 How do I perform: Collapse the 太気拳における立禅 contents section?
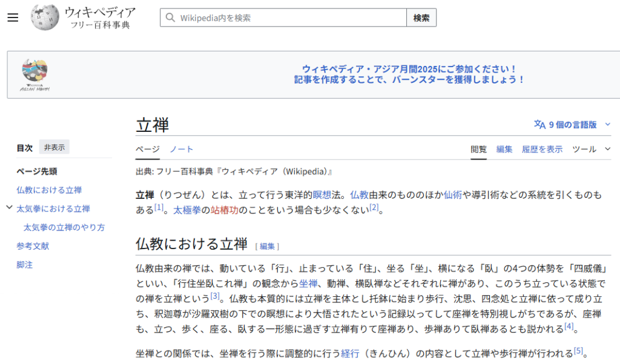coord(9,208)
